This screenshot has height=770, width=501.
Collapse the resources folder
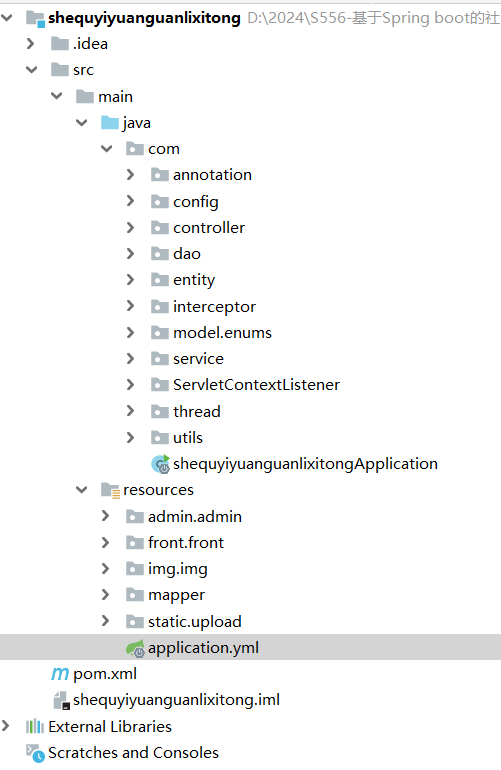pyautogui.click(x=82, y=490)
